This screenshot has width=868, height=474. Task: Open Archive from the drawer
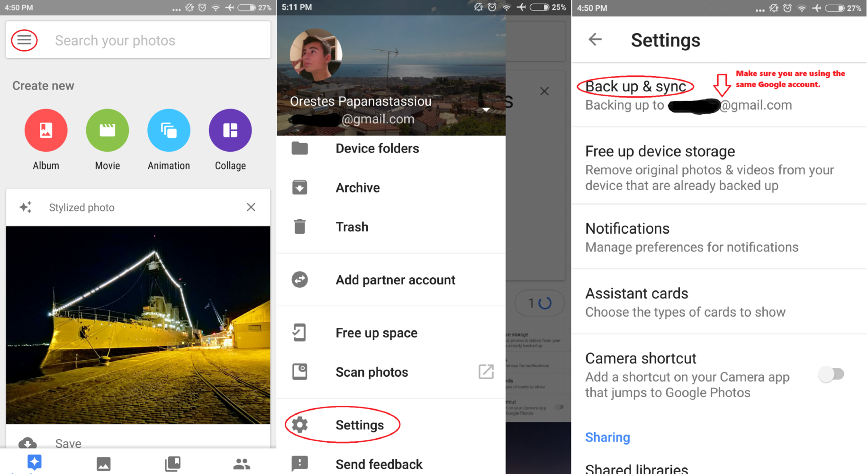click(391, 188)
